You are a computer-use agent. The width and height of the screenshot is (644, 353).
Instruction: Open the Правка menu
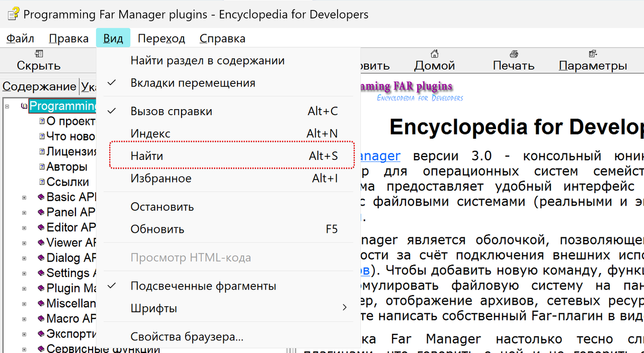[x=69, y=38]
